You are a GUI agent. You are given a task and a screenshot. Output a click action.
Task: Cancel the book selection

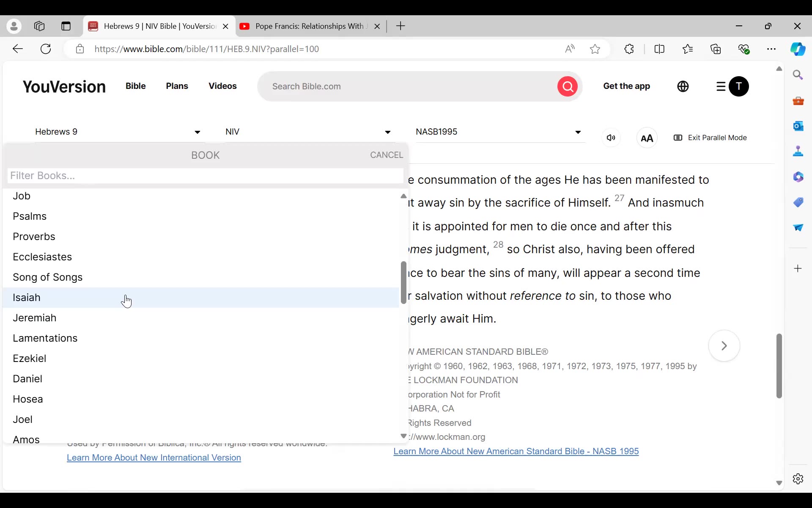pos(387,155)
